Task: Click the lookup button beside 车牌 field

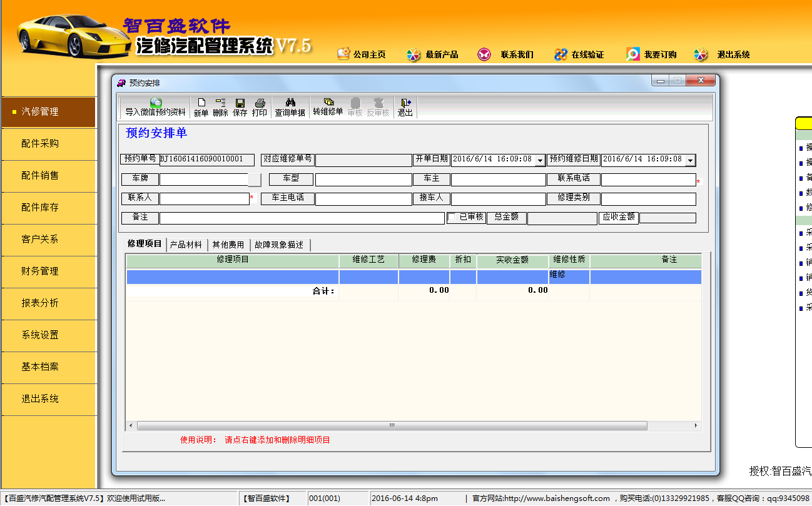Action: tap(255, 180)
